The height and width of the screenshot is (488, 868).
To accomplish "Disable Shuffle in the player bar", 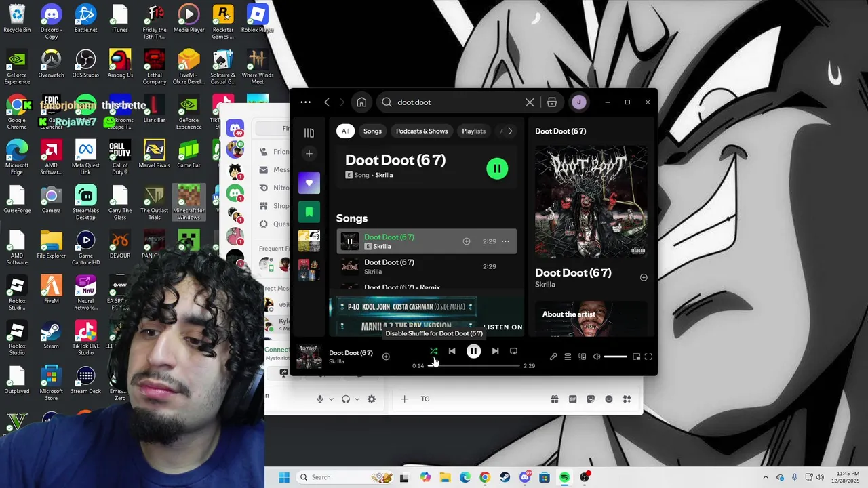I will click(434, 351).
